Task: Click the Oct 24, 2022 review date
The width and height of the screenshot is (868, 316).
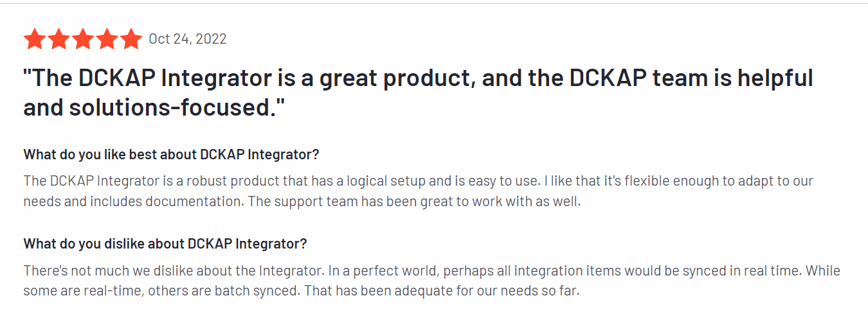Action: click(188, 39)
